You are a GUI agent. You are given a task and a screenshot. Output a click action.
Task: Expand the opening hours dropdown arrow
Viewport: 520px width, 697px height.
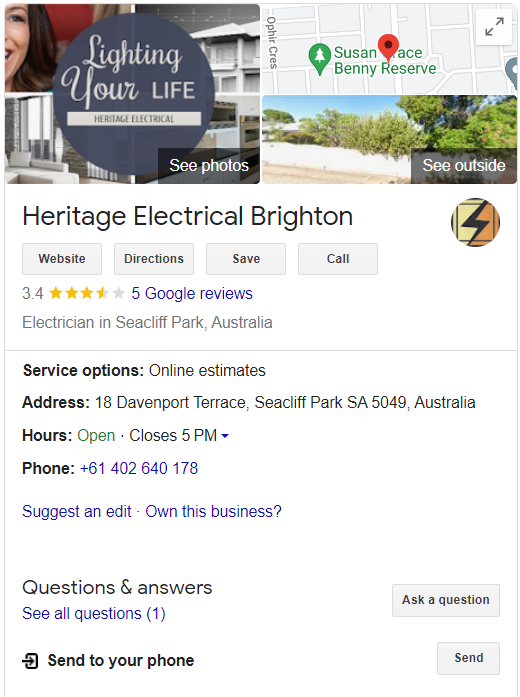pyautogui.click(x=225, y=436)
